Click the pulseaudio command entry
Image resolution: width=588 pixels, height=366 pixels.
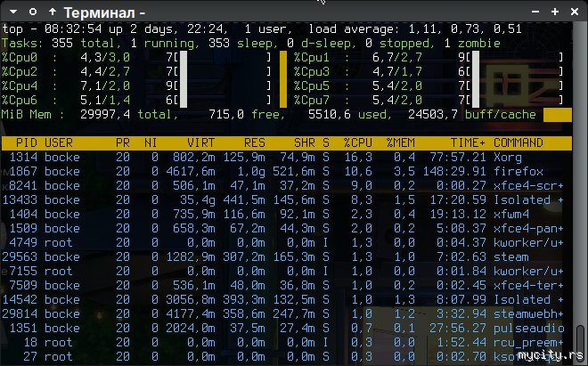pyautogui.click(x=528, y=329)
